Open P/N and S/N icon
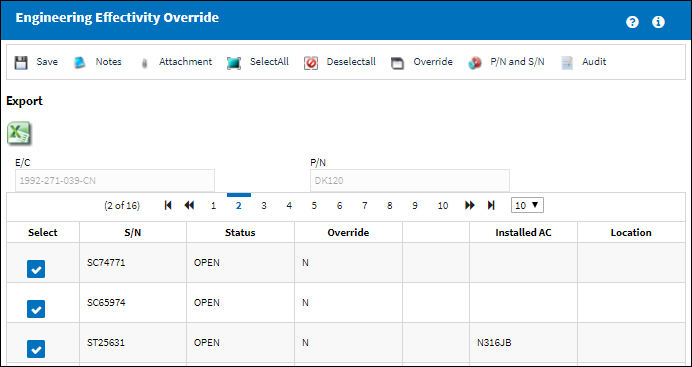Screen dimensions: 692x367 point(475,63)
